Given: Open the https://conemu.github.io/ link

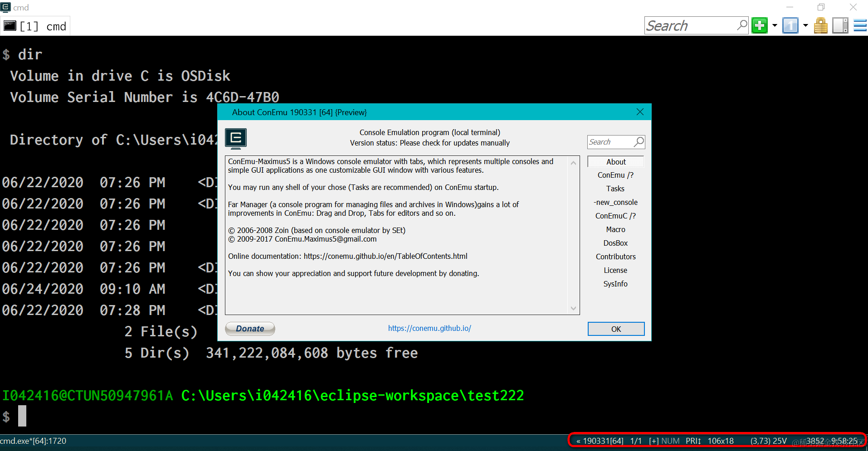Looking at the screenshot, I should tap(429, 328).
